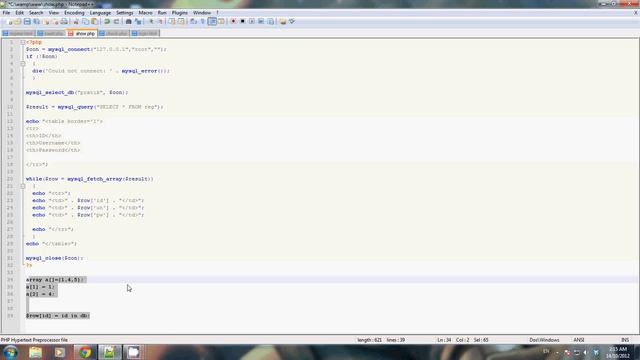Open the Macro menu
This screenshot has width=640, height=360.
click(145, 13)
